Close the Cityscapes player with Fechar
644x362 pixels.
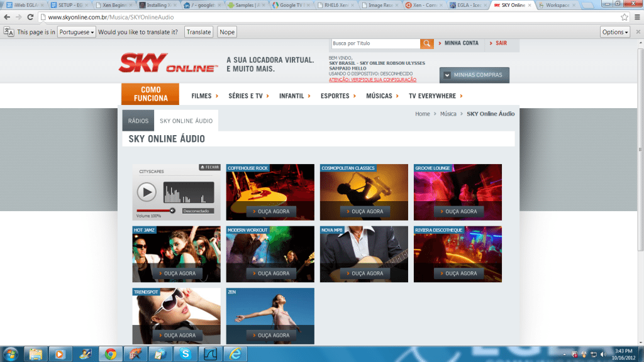[209, 168]
